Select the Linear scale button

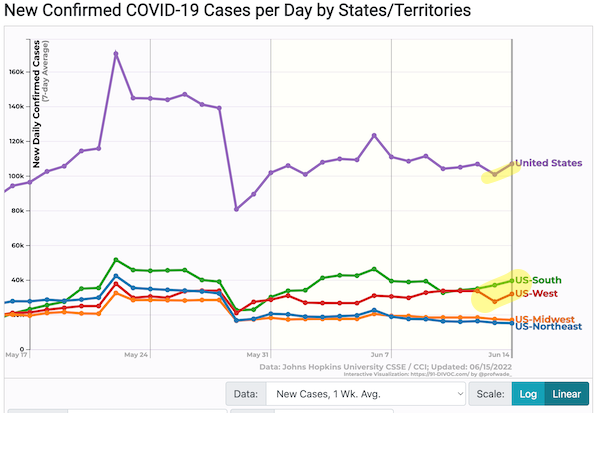click(x=566, y=393)
